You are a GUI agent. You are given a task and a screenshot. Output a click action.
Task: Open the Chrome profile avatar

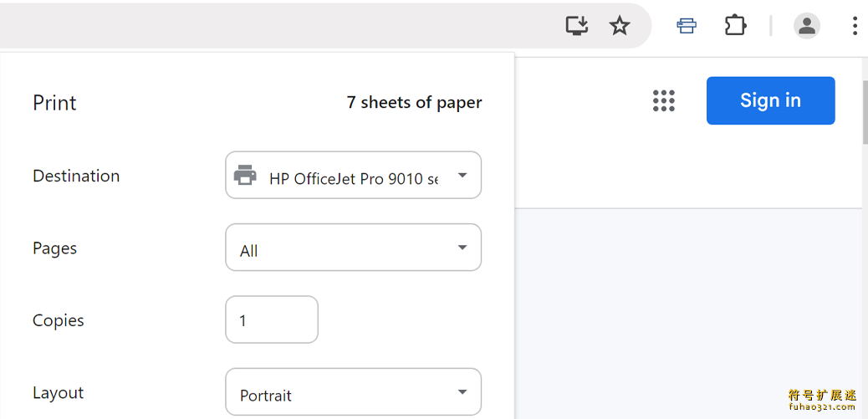point(807,25)
